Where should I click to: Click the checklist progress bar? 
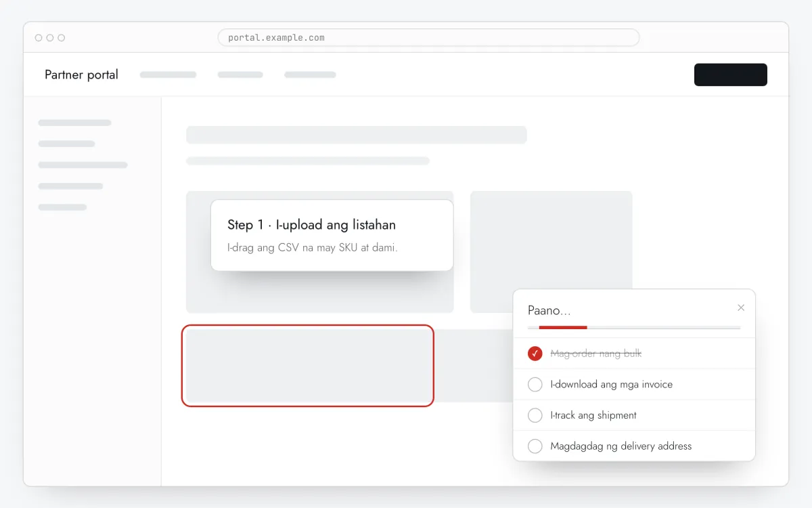(x=634, y=328)
